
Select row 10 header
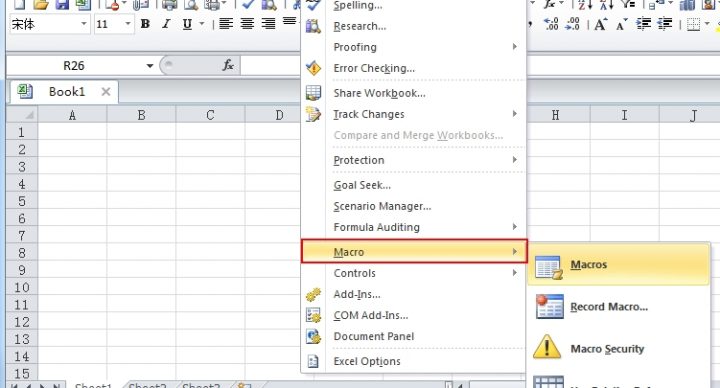click(x=22, y=287)
